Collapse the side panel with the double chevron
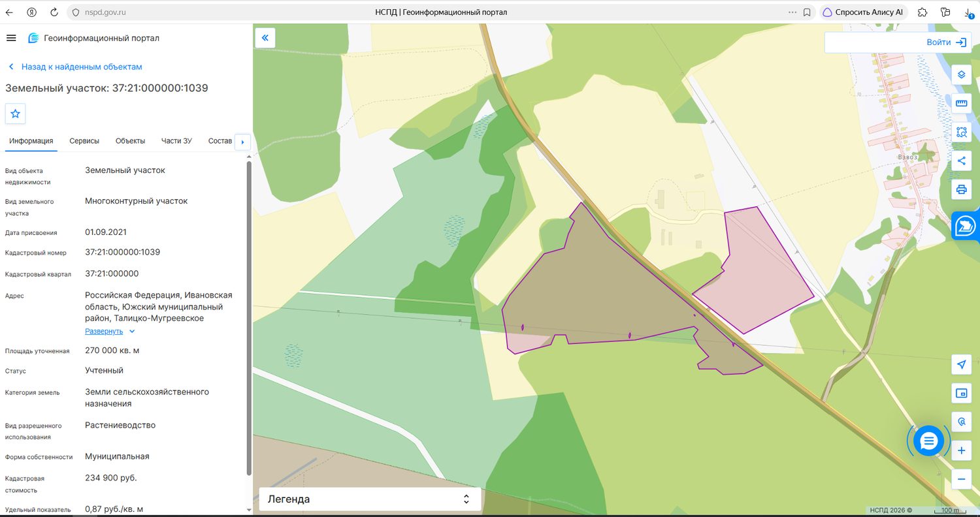The width and height of the screenshot is (980, 517). pyautogui.click(x=265, y=38)
